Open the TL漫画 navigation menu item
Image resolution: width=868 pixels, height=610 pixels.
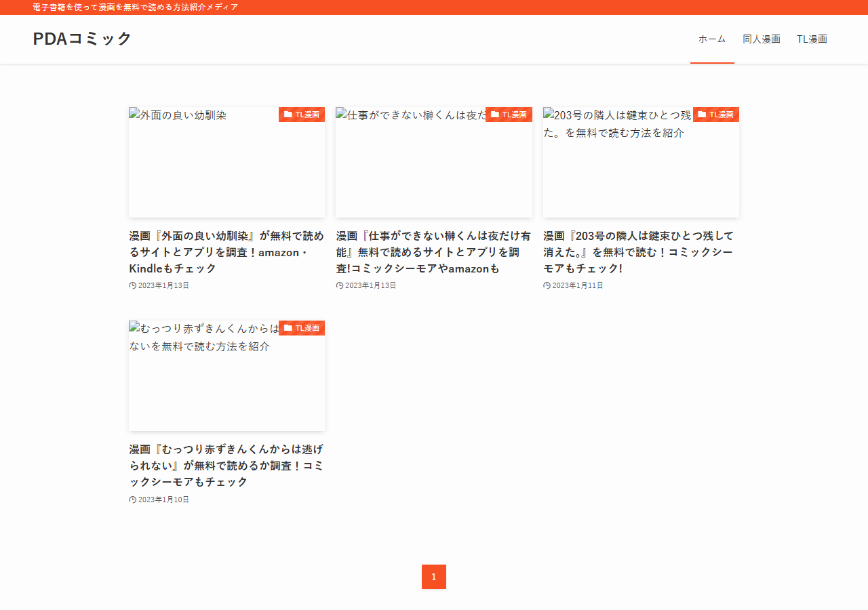tap(812, 39)
